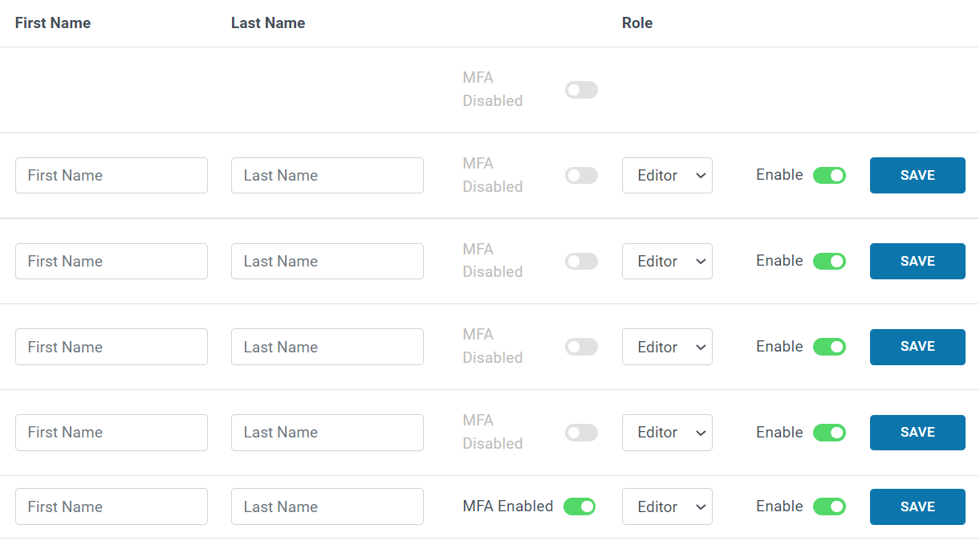
Task: Focus Last Name field in third SAVE row
Action: pyautogui.click(x=327, y=347)
